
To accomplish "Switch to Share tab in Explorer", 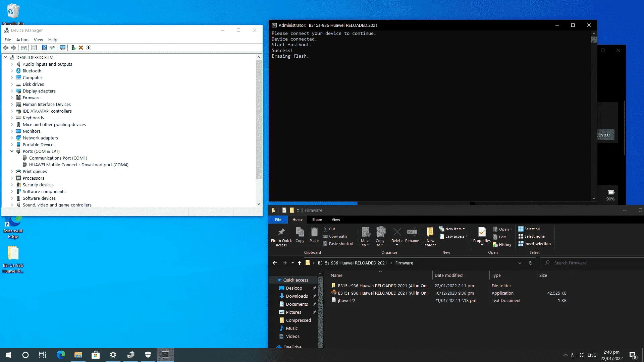I will (317, 220).
